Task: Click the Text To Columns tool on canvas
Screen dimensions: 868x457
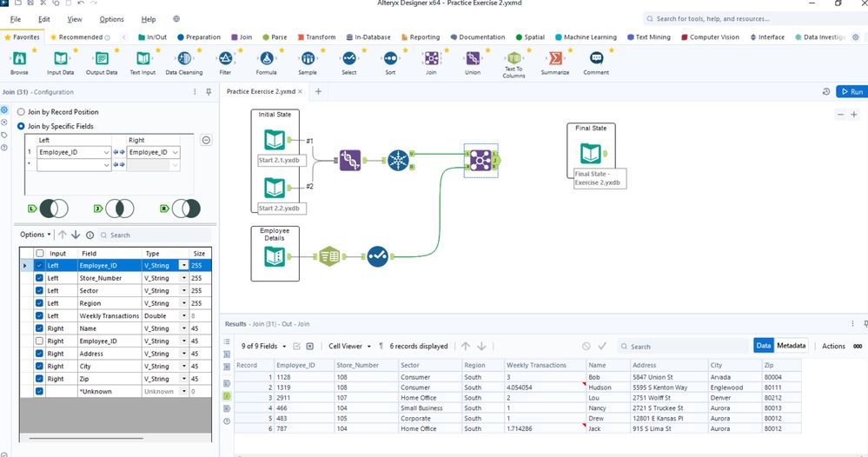Action: pyautogui.click(x=330, y=256)
